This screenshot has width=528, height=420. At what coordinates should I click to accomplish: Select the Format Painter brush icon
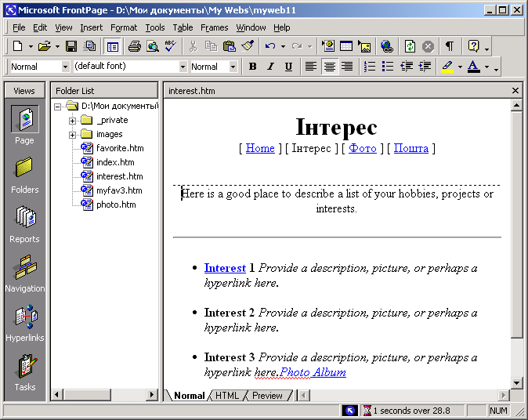248,45
